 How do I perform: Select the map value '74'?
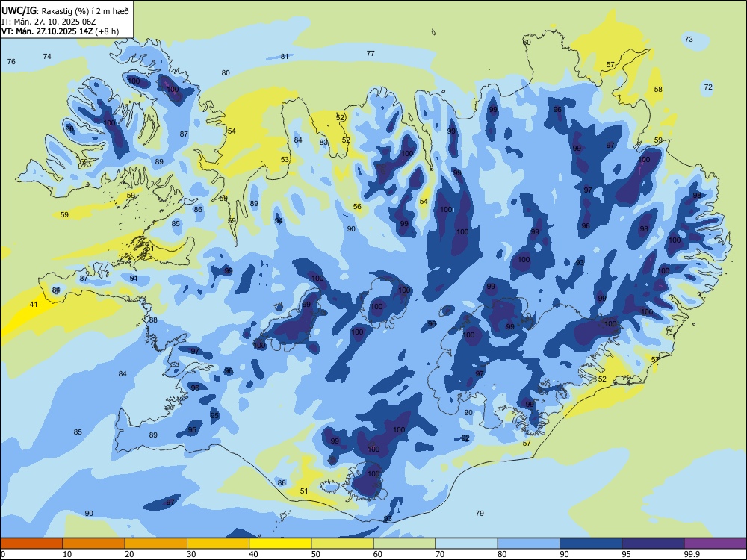tap(47, 56)
